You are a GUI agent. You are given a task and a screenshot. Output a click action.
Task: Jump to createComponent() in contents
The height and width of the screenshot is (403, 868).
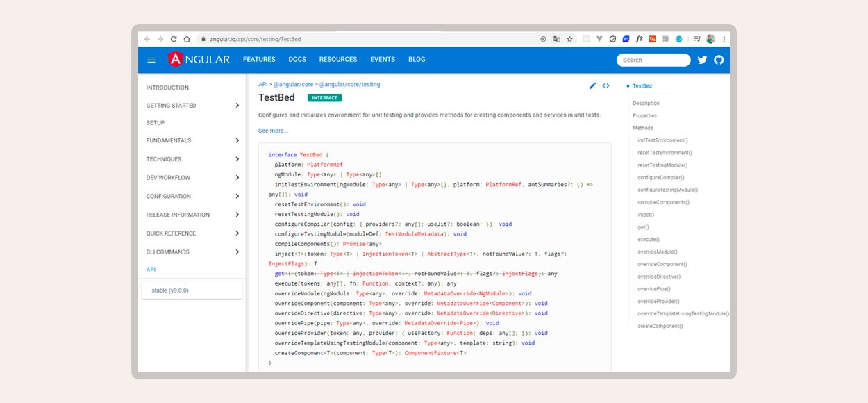pos(660,326)
